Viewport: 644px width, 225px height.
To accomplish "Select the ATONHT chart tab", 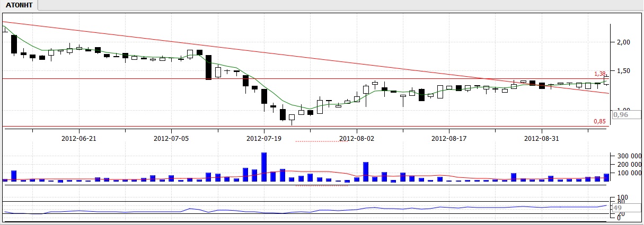I will [x=20, y=5].
